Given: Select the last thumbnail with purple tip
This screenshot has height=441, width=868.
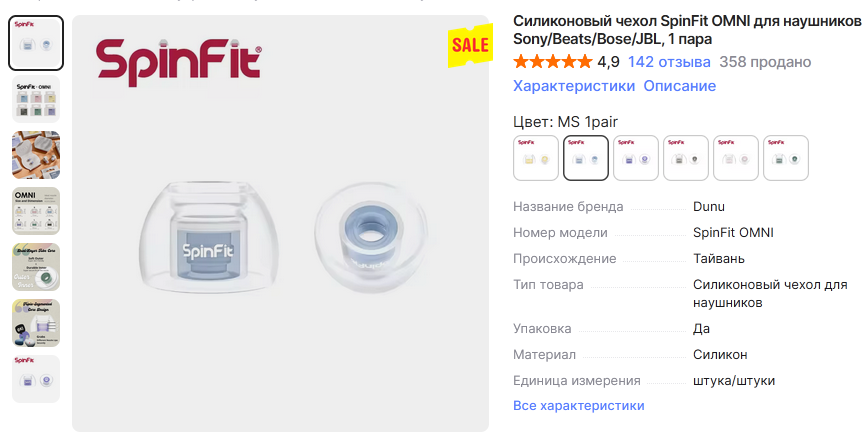Looking at the screenshot, I should pos(36,378).
